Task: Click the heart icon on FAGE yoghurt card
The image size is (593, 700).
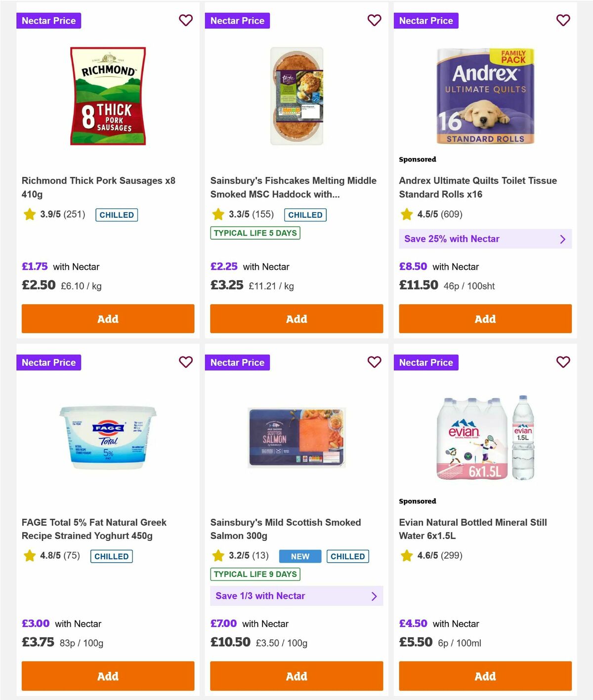Action: click(x=185, y=362)
